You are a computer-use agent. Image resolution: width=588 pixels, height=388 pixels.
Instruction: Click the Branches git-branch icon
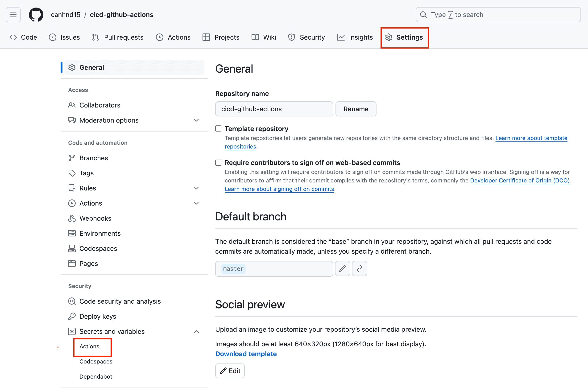72,158
